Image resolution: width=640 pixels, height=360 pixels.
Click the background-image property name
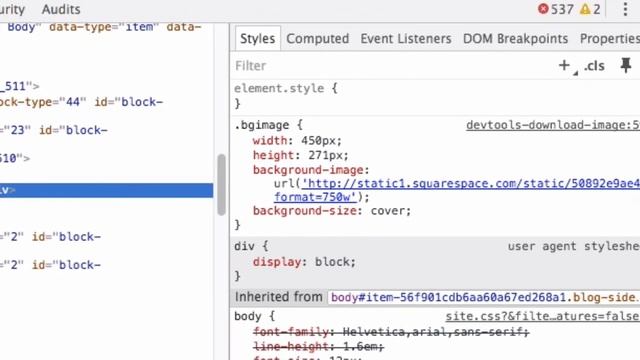(308, 170)
